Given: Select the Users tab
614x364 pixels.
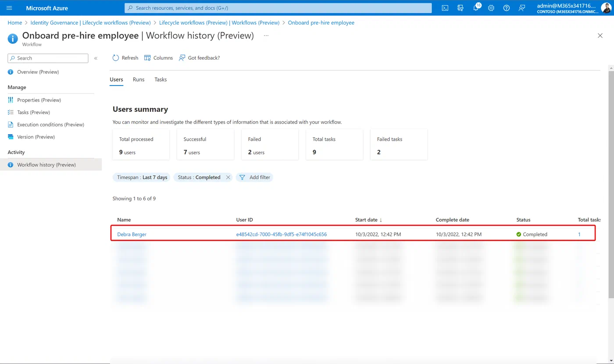Looking at the screenshot, I should pyautogui.click(x=116, y=79).
